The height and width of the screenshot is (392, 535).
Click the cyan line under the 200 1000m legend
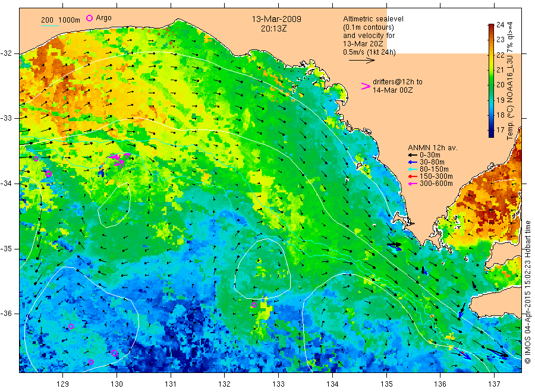50,26
